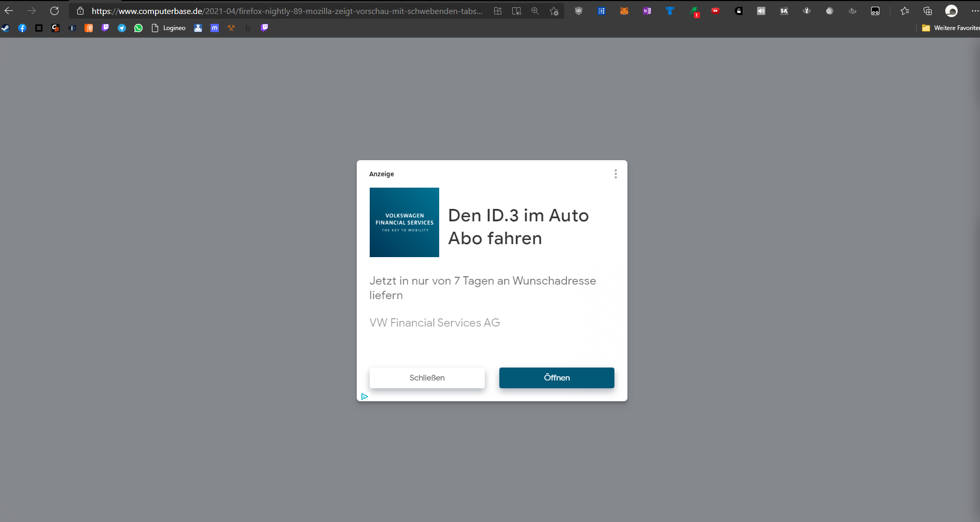The width and height of the screenshot is (980, 522).
Task: Open the Collections icon
Action: 928,11
